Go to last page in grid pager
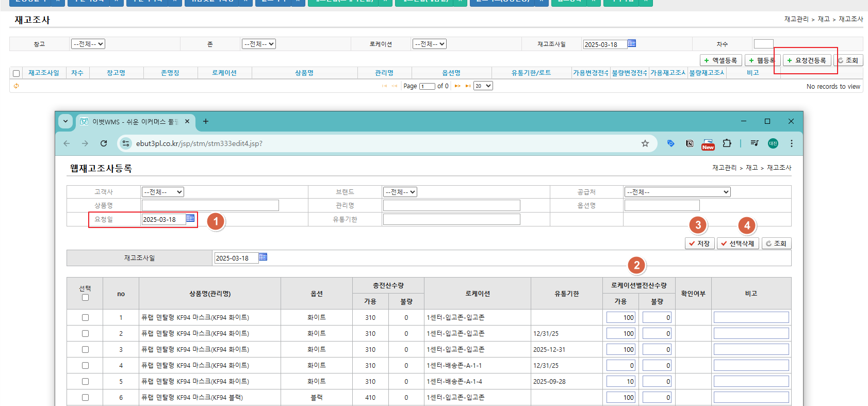 click(468, 86)
